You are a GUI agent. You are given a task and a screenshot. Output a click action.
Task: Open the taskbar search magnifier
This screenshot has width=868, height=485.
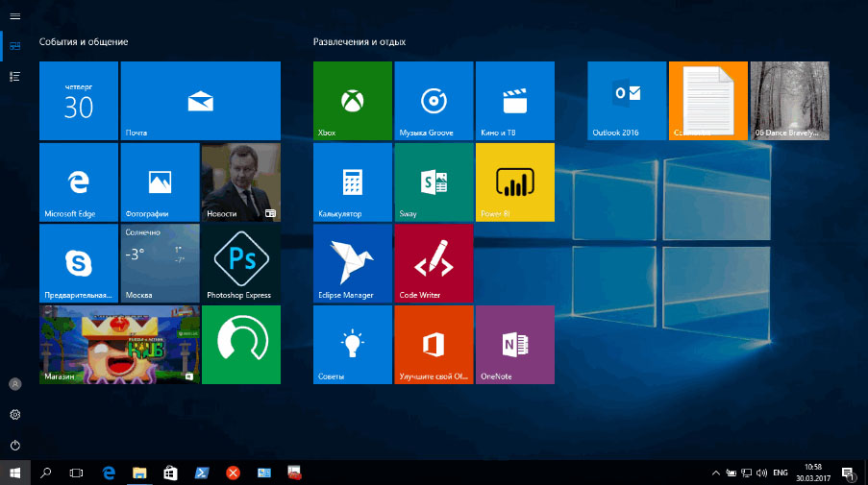46,473
